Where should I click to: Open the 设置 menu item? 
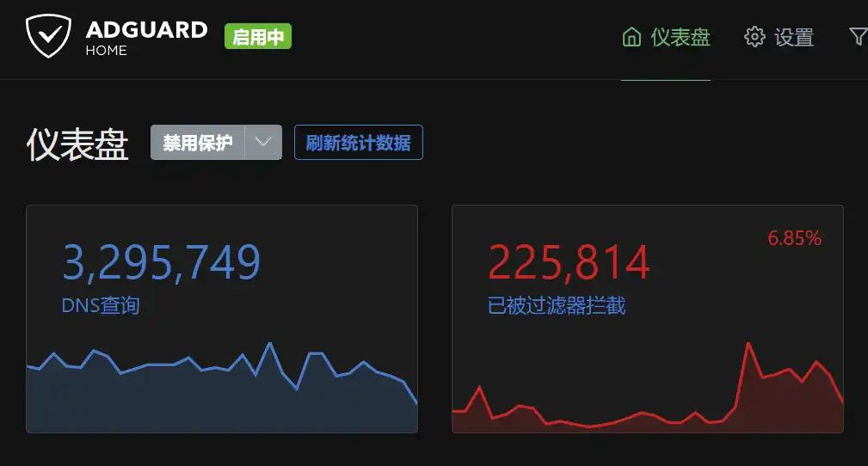793,37
